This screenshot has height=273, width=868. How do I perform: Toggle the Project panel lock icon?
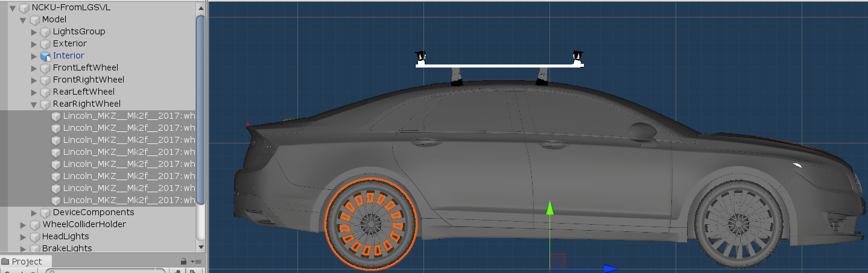(183, 262)
